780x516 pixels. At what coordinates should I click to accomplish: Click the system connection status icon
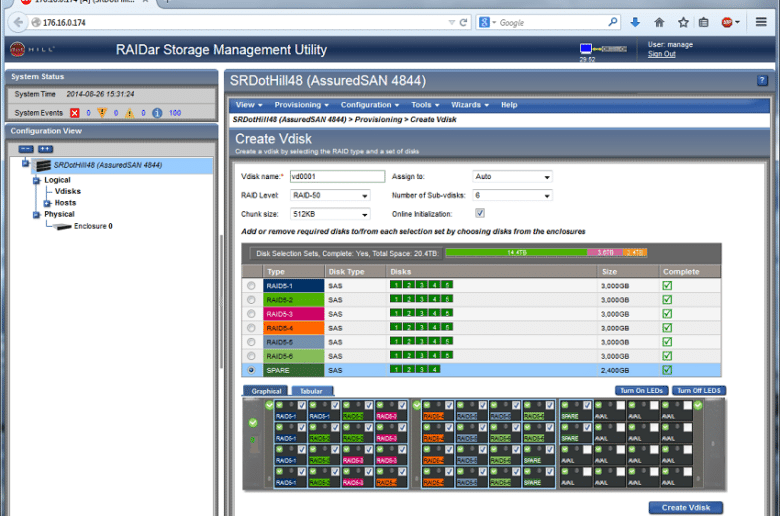click(x=603, y=49)
